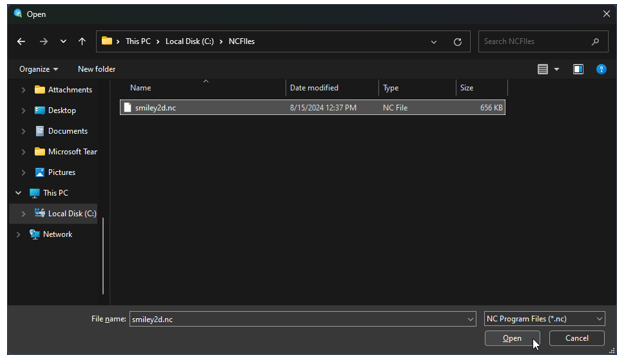The width and height of the screenshot is (624, 360).
Task: Select Documents in the navigation pane
Action: (x=68, y=131)
